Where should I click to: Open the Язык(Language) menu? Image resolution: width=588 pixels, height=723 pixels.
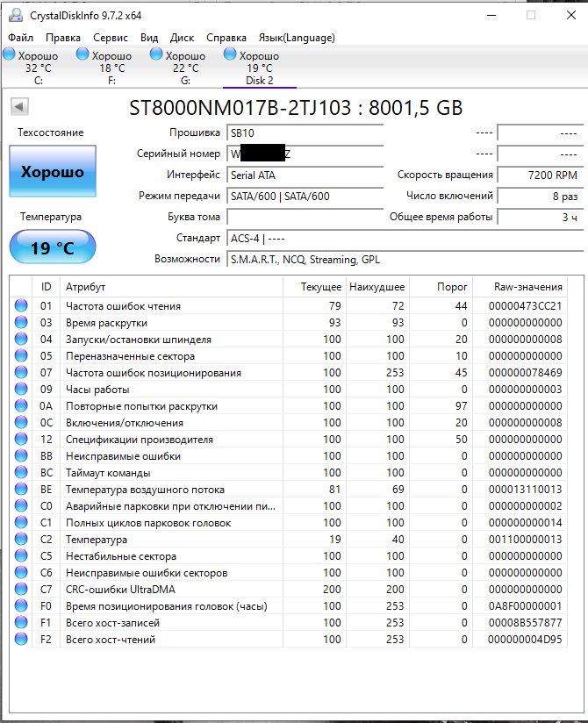(297, 38)
